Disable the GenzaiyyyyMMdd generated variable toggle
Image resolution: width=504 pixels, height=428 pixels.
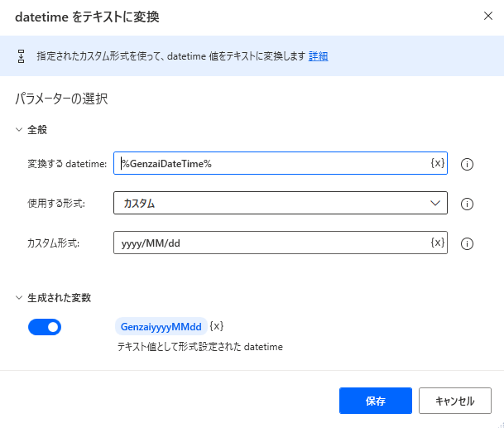pos(45,327)
